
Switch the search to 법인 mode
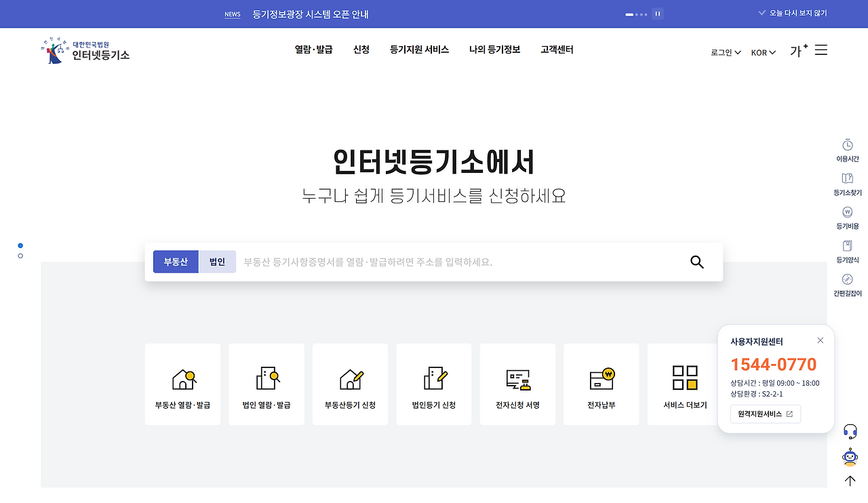point(217,261)
